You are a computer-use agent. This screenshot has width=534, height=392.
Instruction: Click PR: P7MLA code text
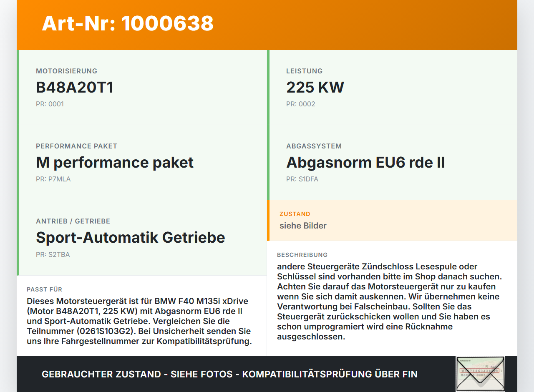[53, 179]
